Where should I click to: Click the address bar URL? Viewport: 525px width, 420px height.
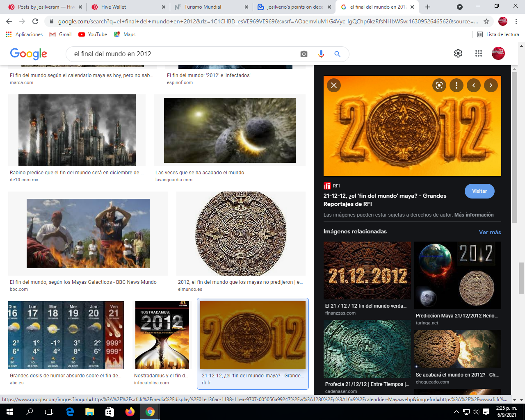pos(268,21)
